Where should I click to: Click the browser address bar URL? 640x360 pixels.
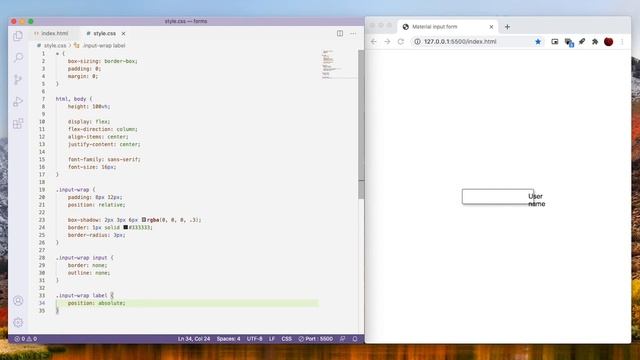pos(460,42)
